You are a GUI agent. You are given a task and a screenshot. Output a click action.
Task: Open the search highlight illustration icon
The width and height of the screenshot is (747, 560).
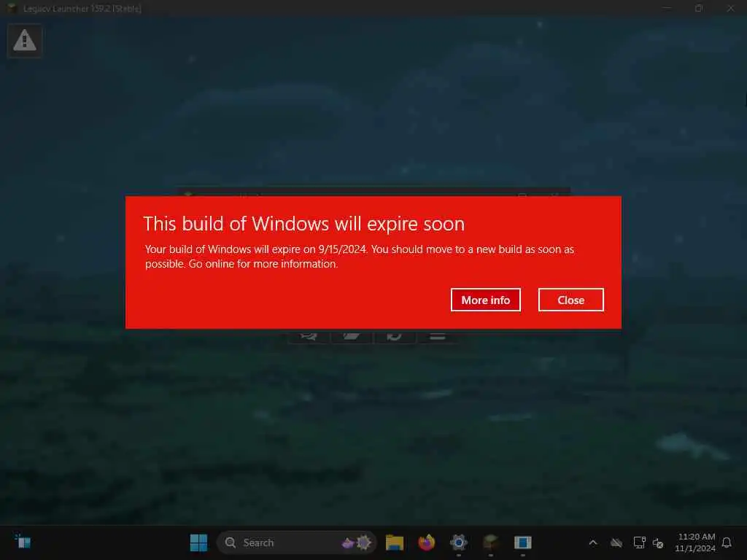coord(356,542)
